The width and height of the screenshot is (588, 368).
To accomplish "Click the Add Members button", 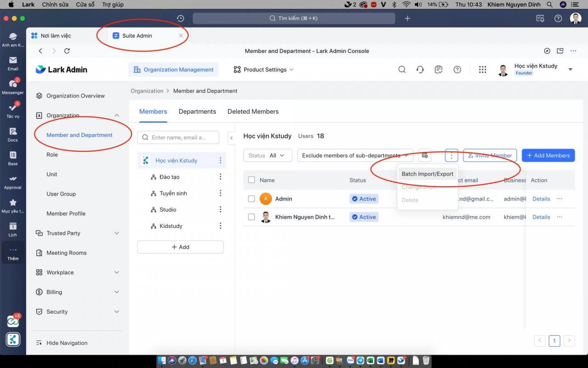I will pyautogui.click(x=548, y=155).
